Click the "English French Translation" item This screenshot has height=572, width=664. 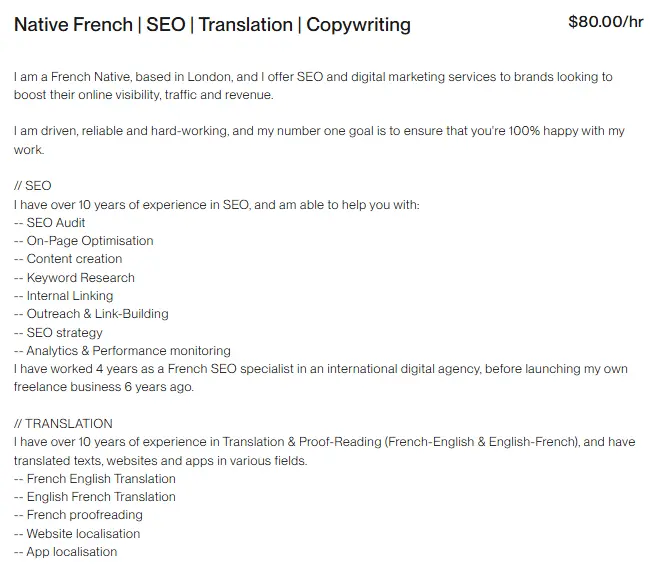tap(100, 496)
